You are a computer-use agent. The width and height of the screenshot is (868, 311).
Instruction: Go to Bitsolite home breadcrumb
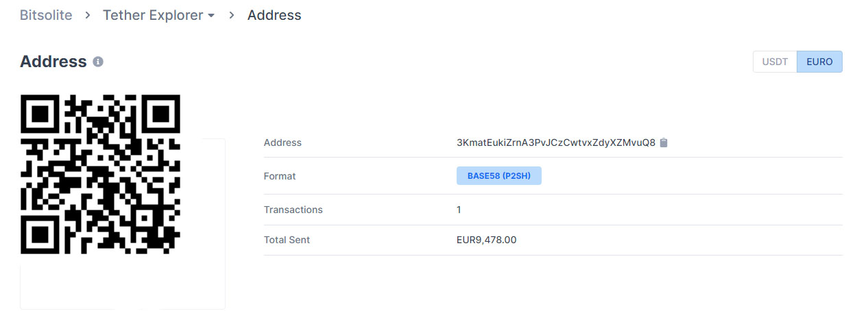[46, 15]
